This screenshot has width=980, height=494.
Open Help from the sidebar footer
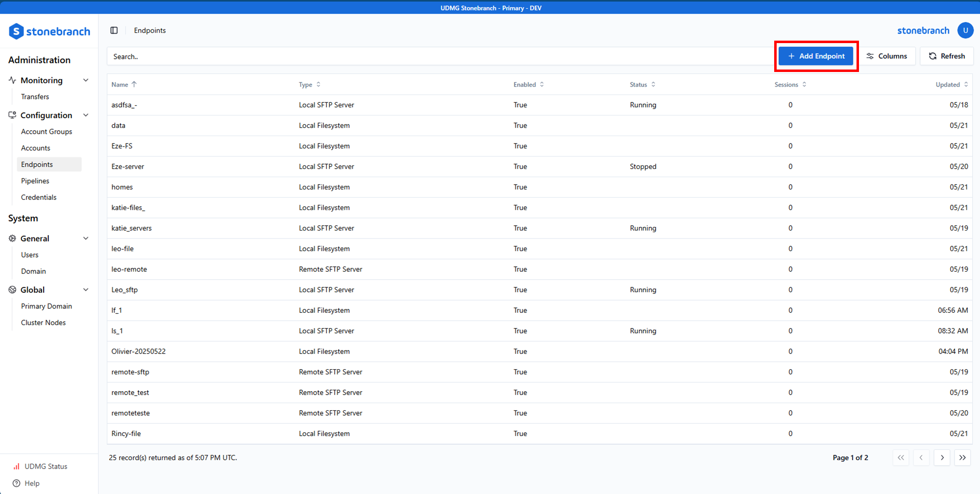point(32,483)
